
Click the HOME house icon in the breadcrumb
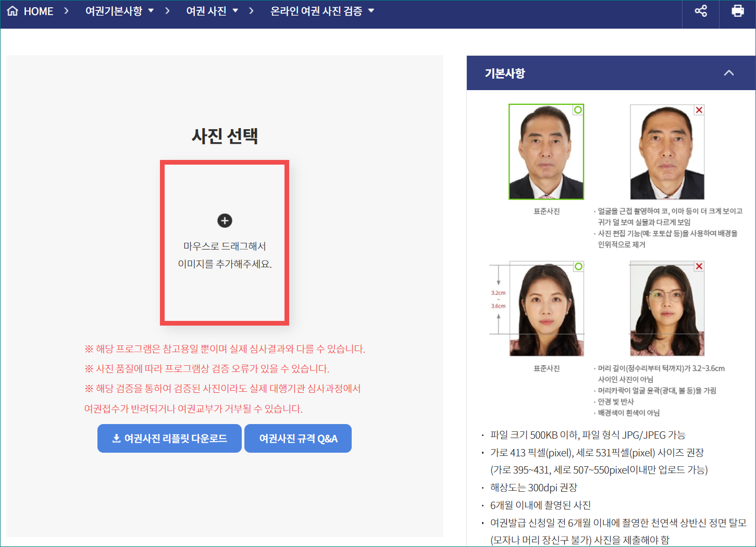click(x=11, y=10)
